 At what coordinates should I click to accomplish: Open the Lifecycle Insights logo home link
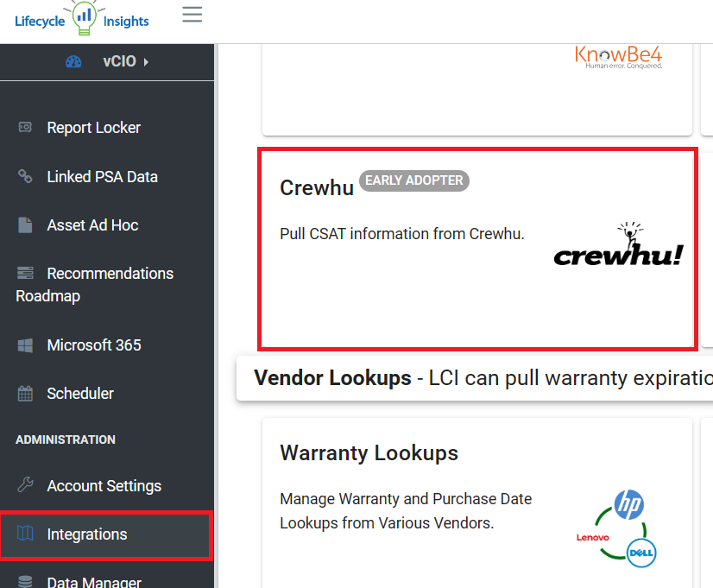[x=82, y=19]
